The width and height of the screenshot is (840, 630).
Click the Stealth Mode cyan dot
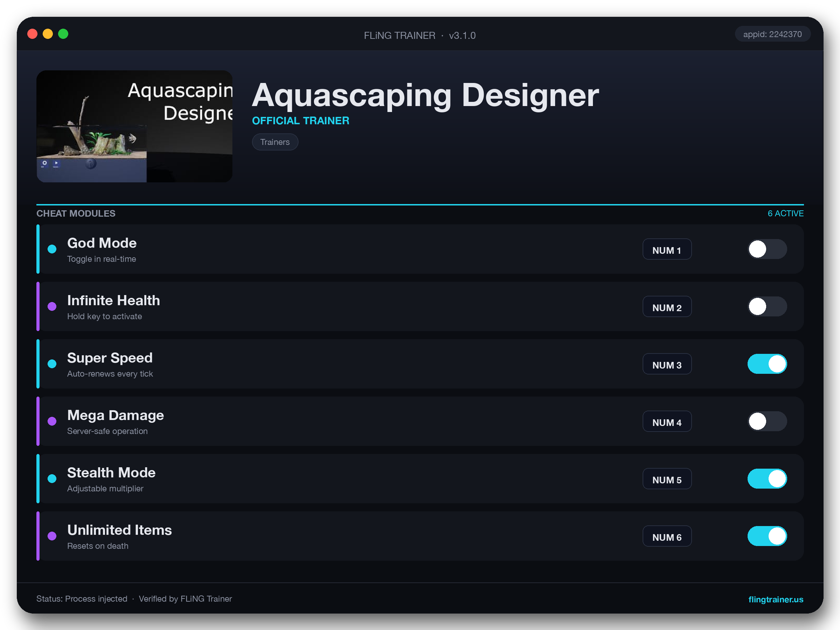click(x=52, y=478)
